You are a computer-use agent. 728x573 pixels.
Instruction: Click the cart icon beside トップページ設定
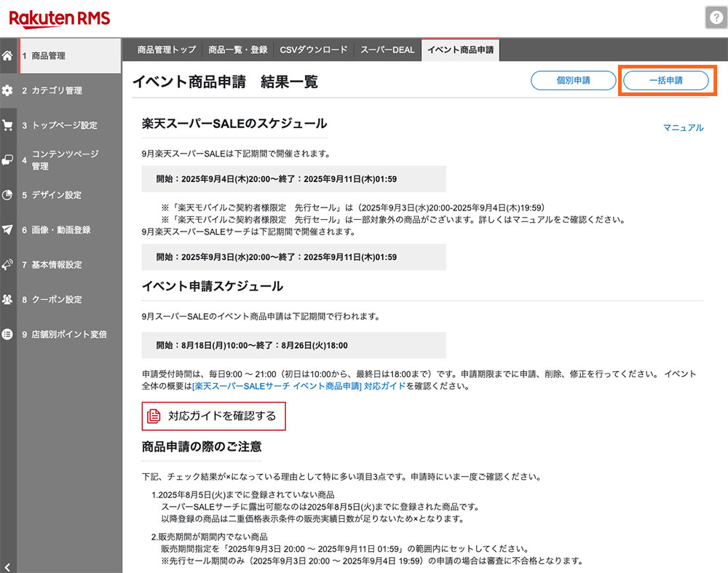7,125
